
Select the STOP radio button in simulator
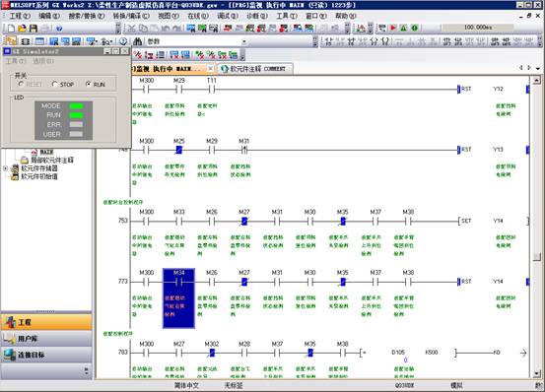pyautogui.click(x=54, y=84)
